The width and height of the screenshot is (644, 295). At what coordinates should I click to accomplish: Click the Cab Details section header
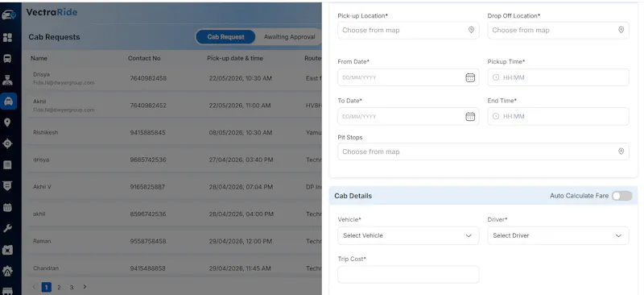point(484,196)
